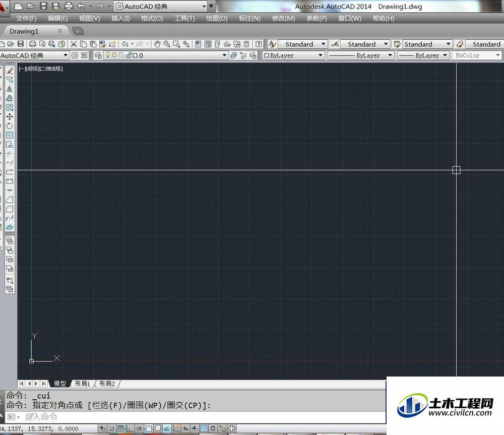Select the Chamfer tool
504x435 pixels.
[10, 200]
